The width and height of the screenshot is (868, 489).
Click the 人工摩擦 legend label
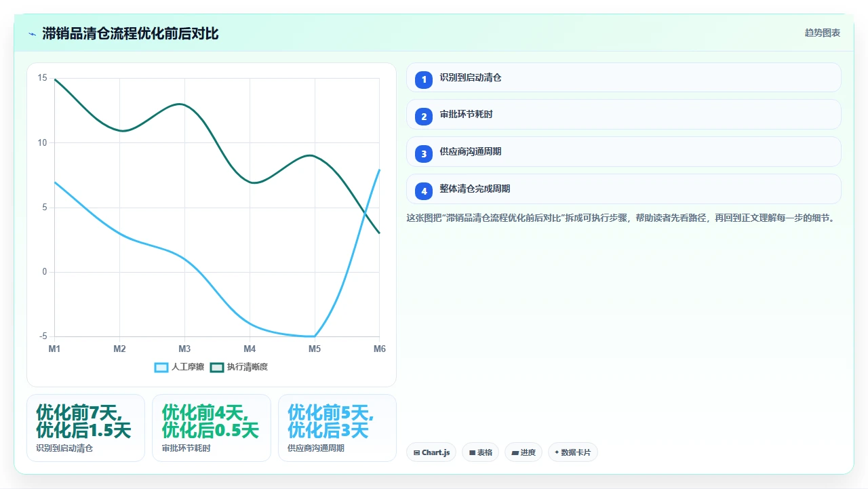188,367
